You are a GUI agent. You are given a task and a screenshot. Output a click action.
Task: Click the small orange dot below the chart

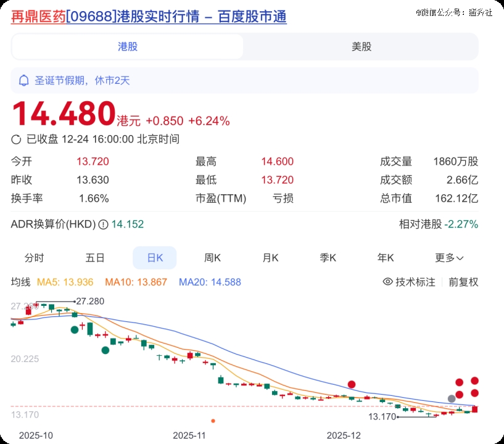tap(213, 421)
